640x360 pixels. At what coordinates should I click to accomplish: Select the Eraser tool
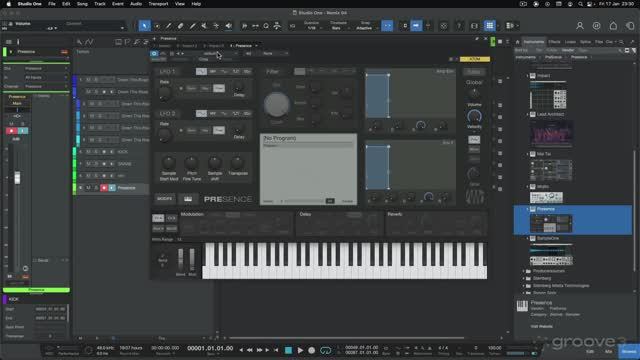(x=180, y=26)
